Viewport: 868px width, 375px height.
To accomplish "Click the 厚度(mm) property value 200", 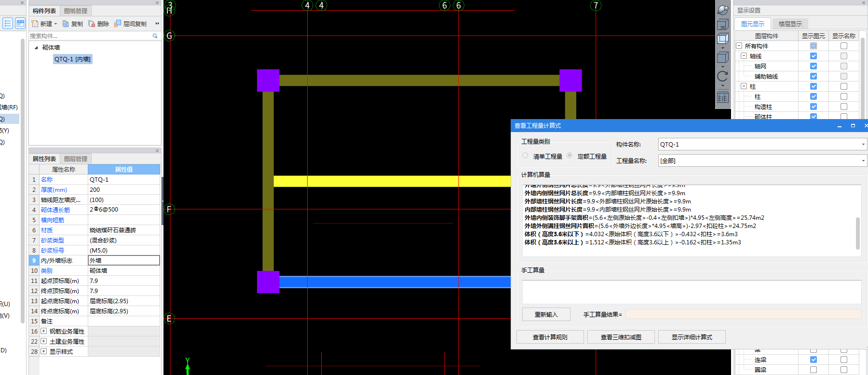I will pyautogui.click(x=124, y=190).
